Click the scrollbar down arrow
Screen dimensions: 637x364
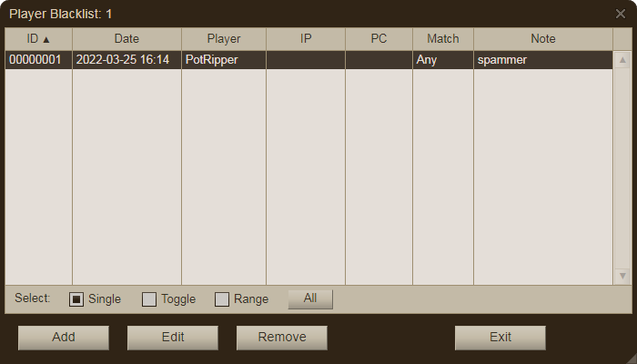[622, 275]
